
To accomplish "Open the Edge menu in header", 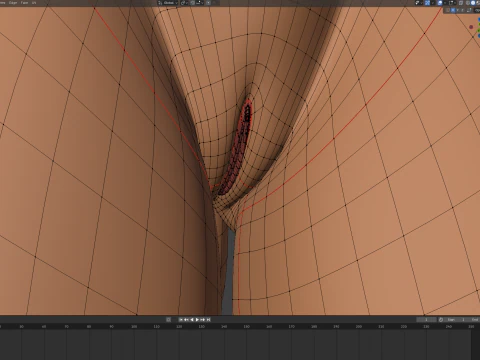I will [13, 3].
